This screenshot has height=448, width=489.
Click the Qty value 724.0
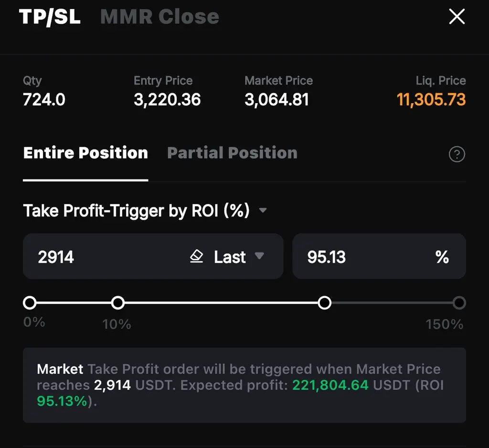coord(44,100)
